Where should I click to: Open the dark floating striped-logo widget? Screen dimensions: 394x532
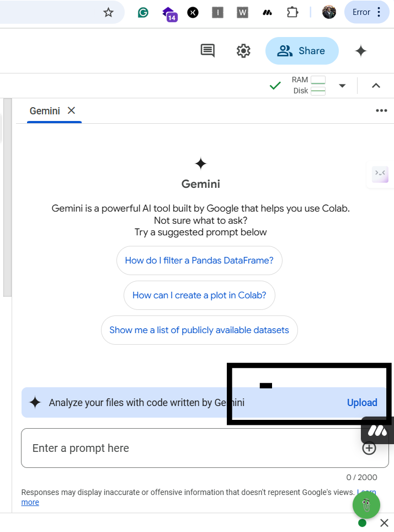tap(377, 431)
